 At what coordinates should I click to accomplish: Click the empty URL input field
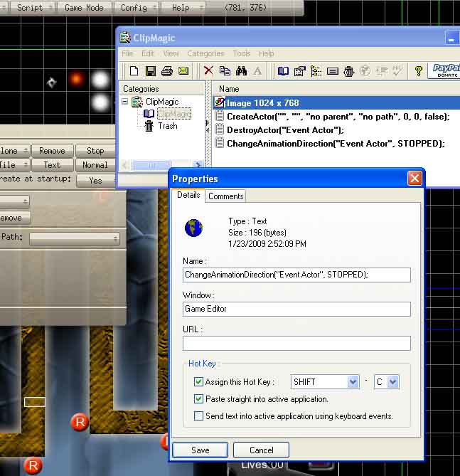click(296, 343)
